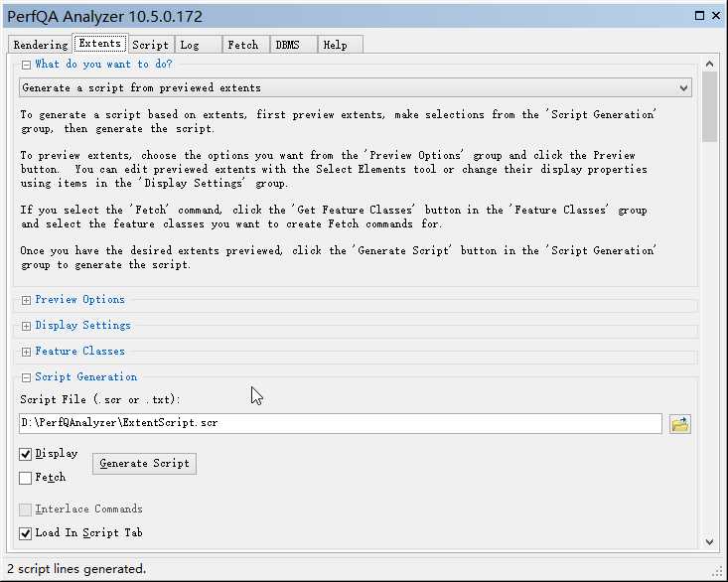Collapse the Script Generation group
Image resolution: width=728 pixels, height=582 pixels.
pyautogui.click(x=26, y=377)
